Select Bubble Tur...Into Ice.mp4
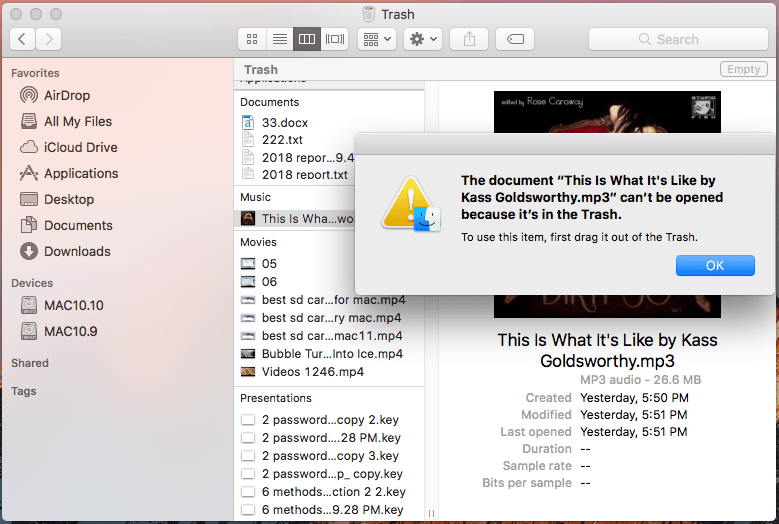The image size is (779, 524). point(332,354)
